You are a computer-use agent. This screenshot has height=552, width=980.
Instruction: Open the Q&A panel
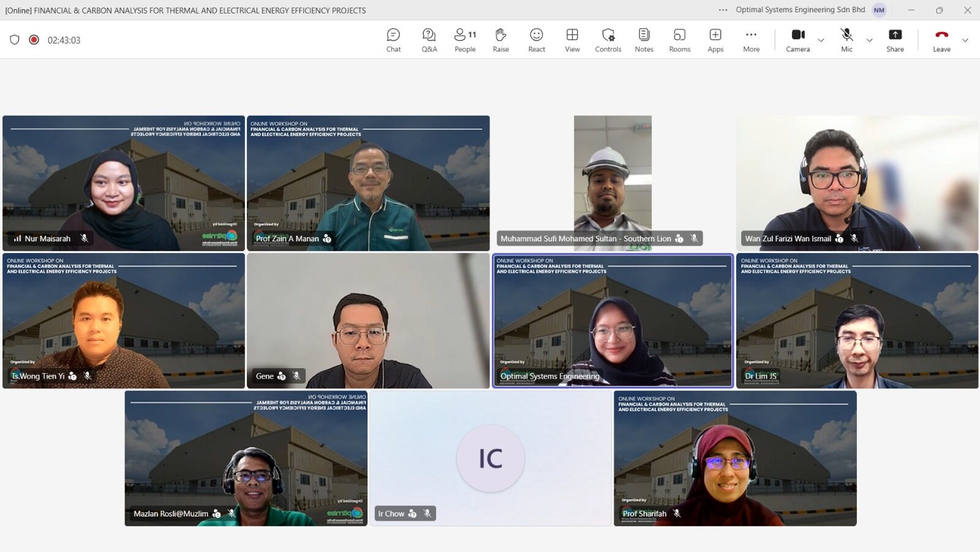coord(429,40)
